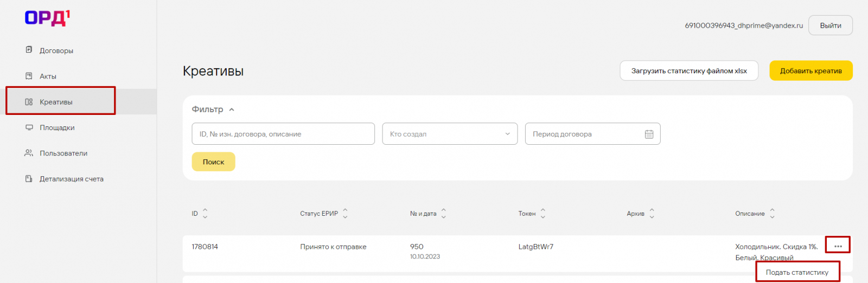Click Загрузить статистику файлом xlsx
This screenshot has height=283, width=868.
[689, 70]
